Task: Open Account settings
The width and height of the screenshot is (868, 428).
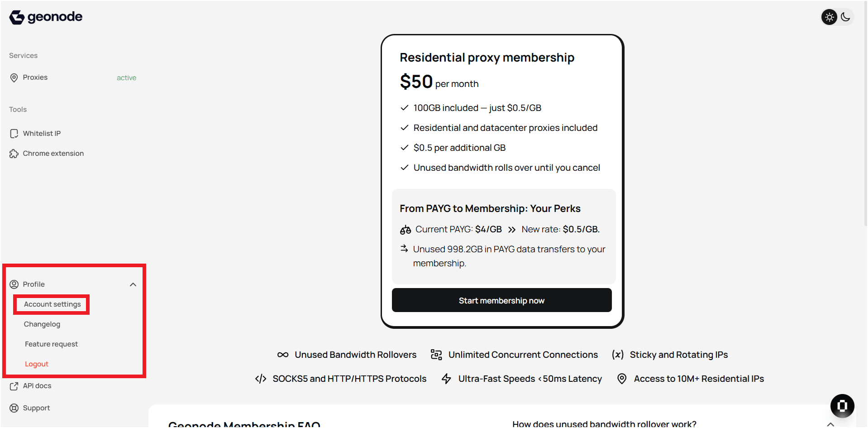Action: (52, 304)
